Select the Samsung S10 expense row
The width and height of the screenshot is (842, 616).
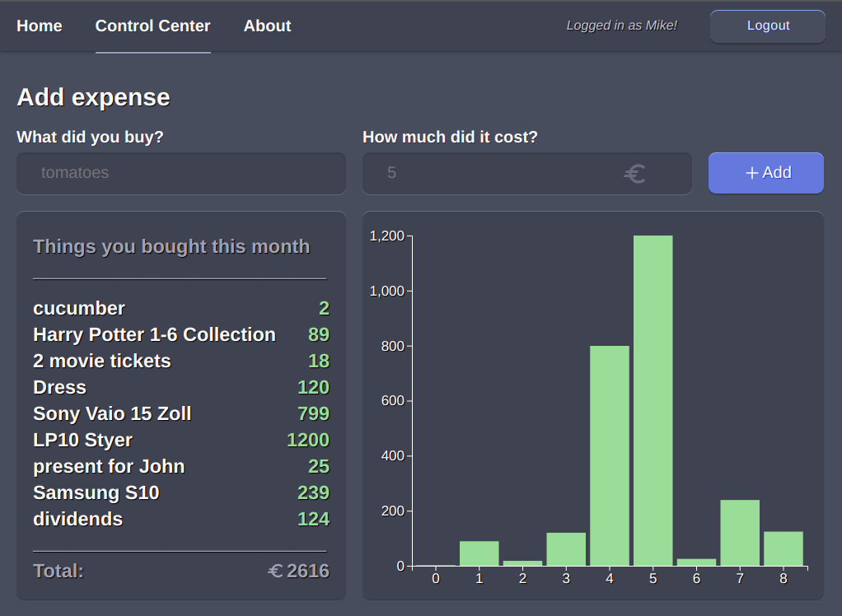[96, 492]
